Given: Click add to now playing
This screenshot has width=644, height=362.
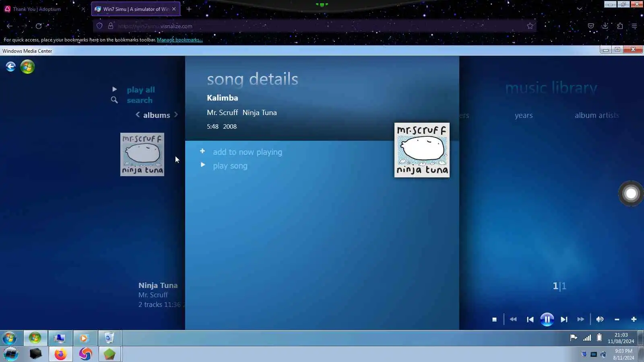Looking at the screenshot, I should (x=248, y=152).
